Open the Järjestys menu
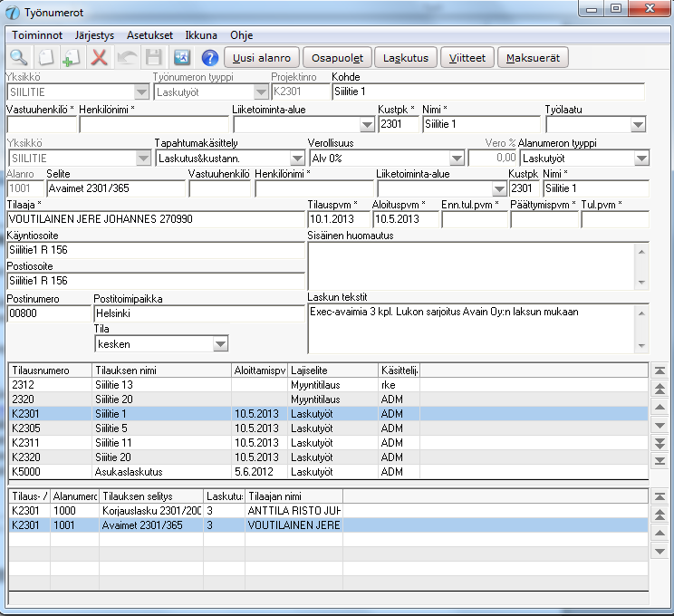 (x=94, y=35)
